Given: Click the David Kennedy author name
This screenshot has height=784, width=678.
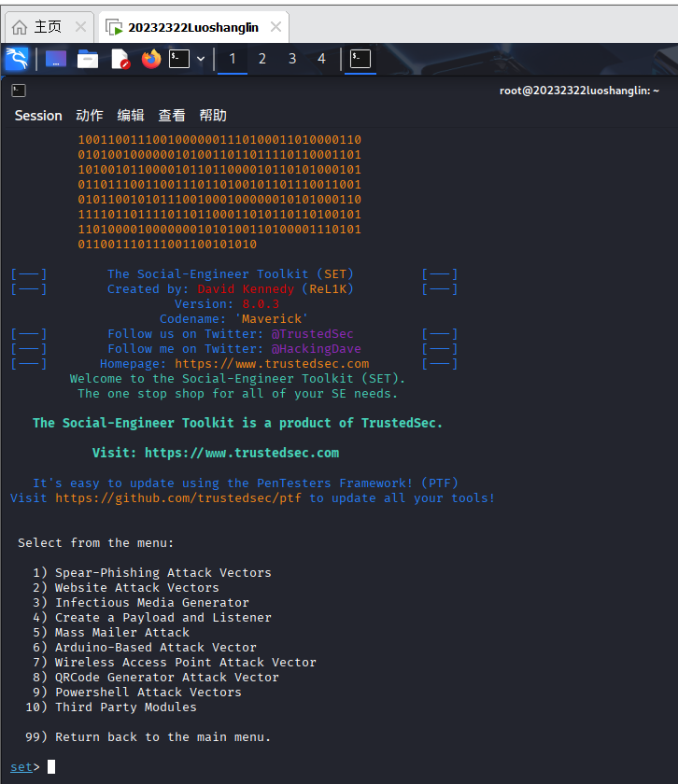Looking at the screenshot, I should click(x=246, y=289).
